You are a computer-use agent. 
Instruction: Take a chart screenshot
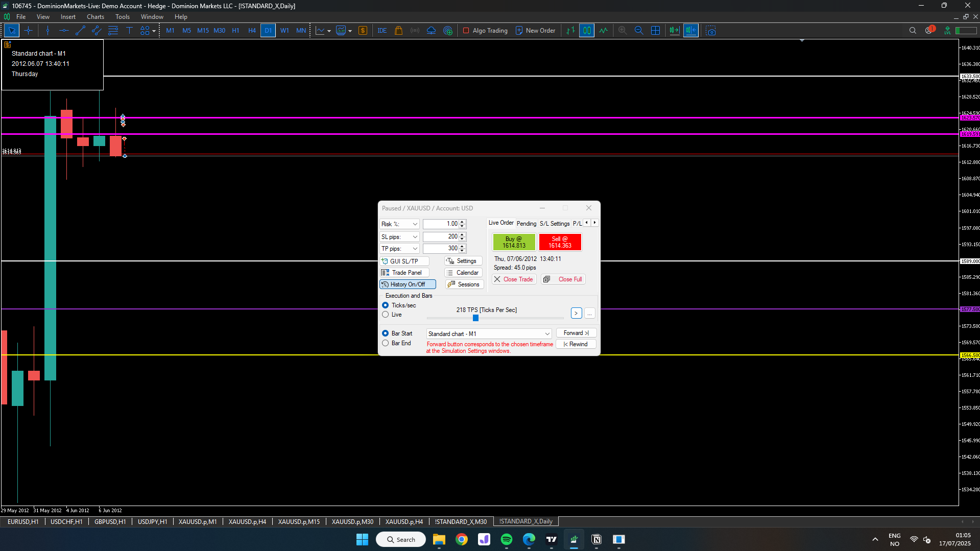(x=710, y=31)
